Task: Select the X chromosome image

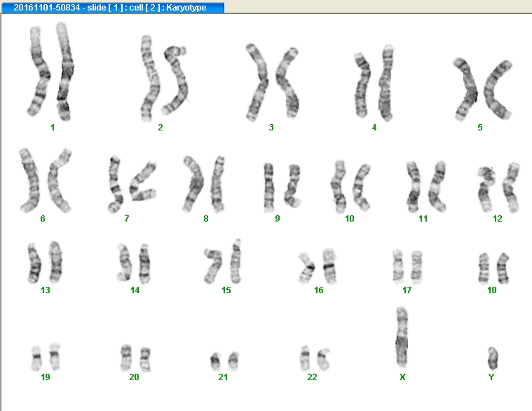Action: [x=402, y=337]
